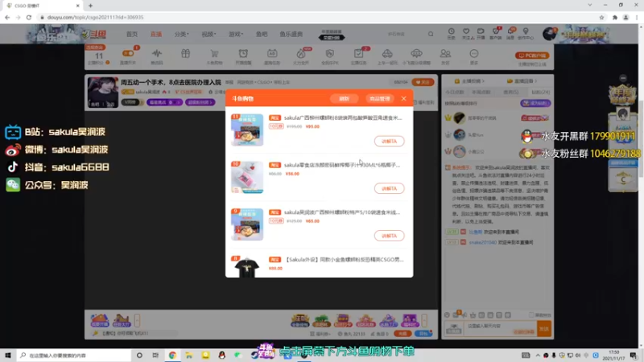Toggle the chat filter checkbox above input

click(531, 315)
